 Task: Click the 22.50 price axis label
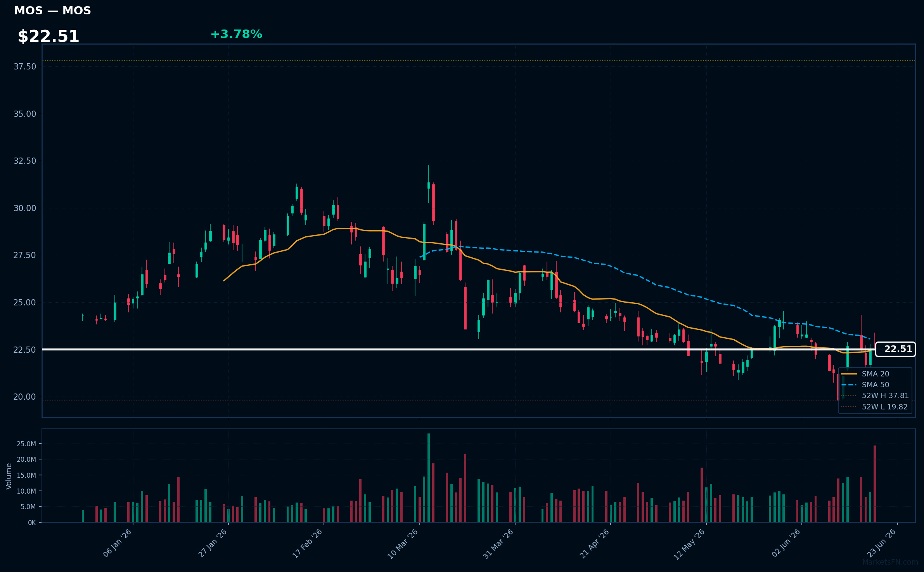(x=25, y=350)
